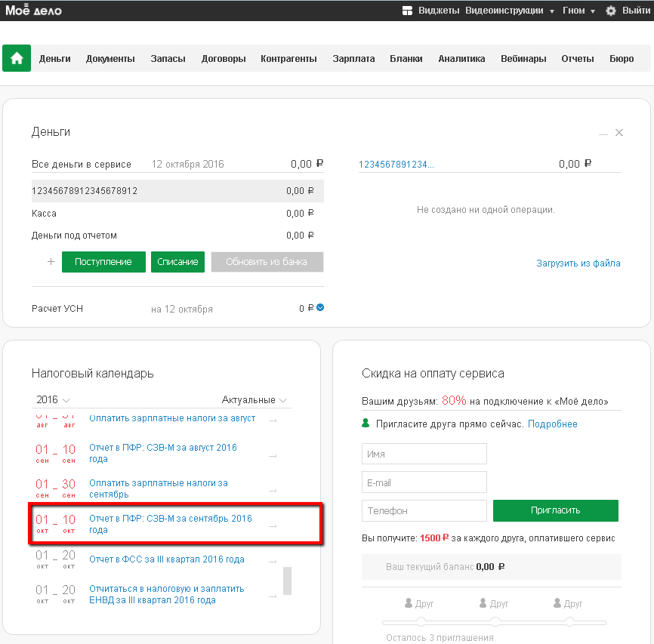Open the Бюро menu tab
The width and height of the screenshot is (654, 644).
click(x=622, y=59)
